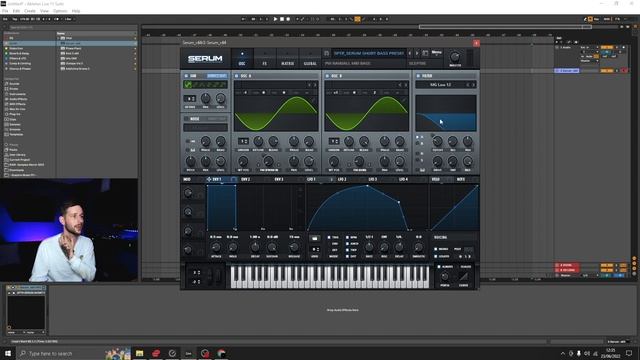Click SUB Direct Out button
This screenshot has width=640, height=360.
[x=217, y=76]
